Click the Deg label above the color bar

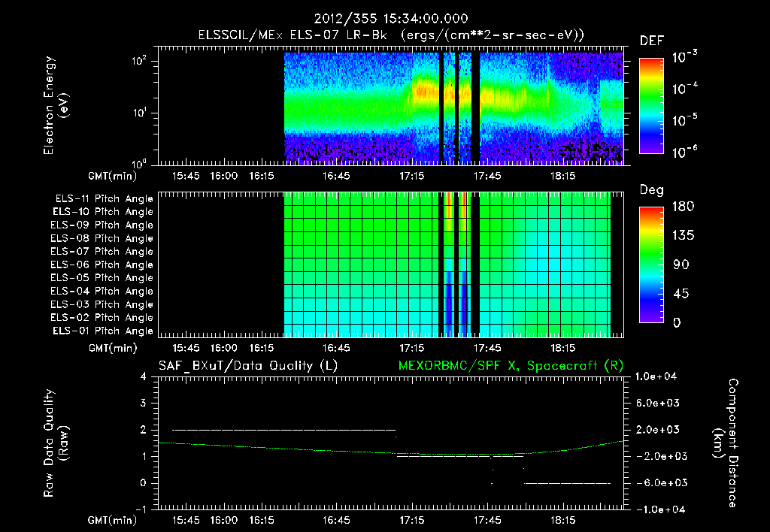point(652,190)
